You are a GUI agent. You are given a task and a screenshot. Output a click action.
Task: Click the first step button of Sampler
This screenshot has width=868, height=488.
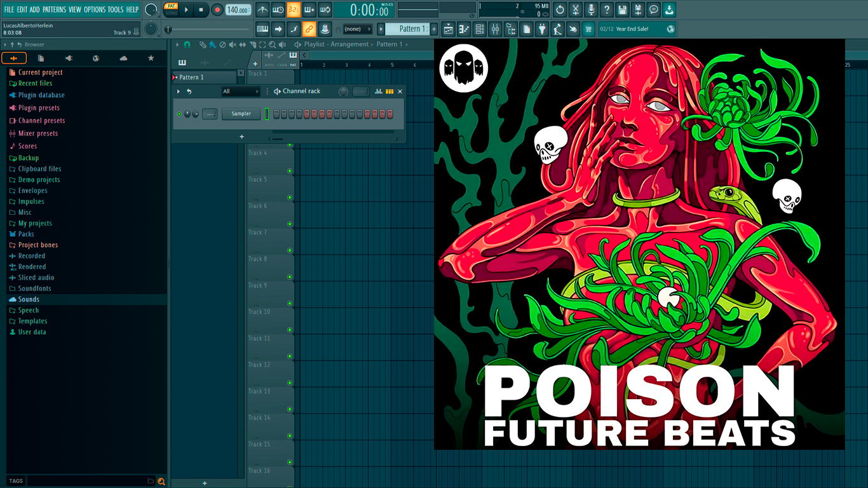click(276, 114)
